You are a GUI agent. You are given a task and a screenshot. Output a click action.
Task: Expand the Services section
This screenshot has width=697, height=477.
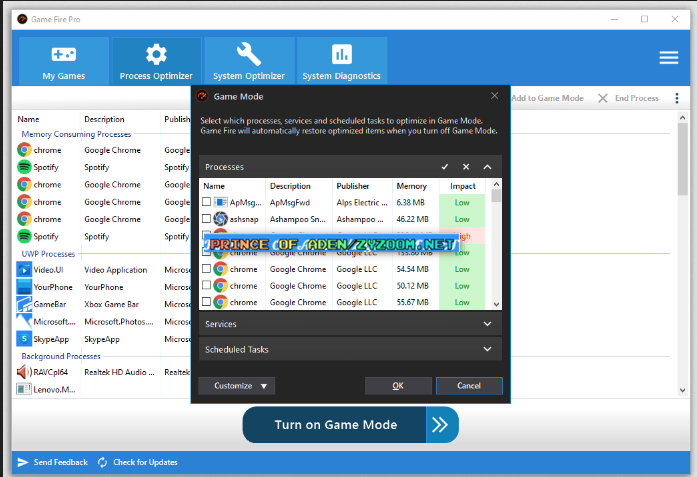[x=350, y=324]
